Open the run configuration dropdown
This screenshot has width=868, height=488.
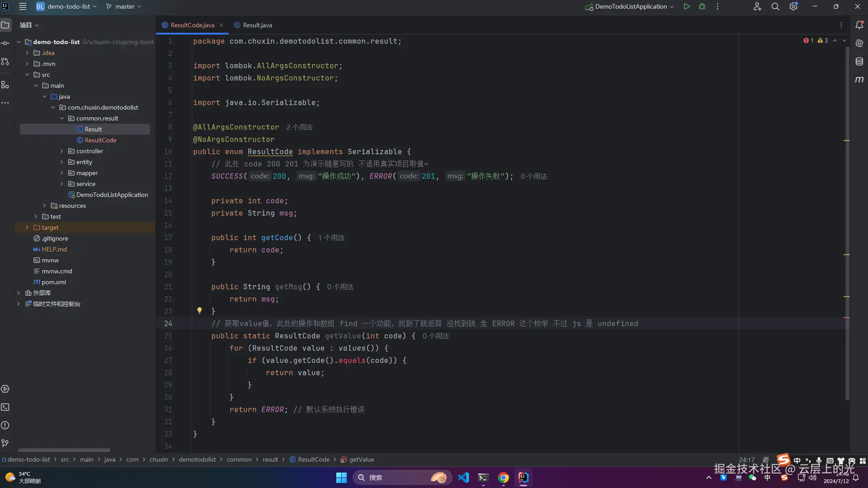(x=629, y=6)
